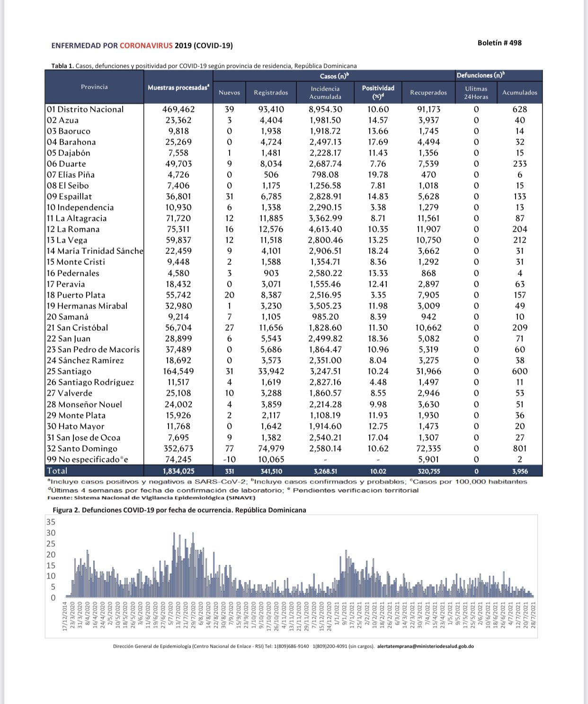Select the '28 Monseñor Nouel' row name
588x704 pixels.
(x=84, y=404)
